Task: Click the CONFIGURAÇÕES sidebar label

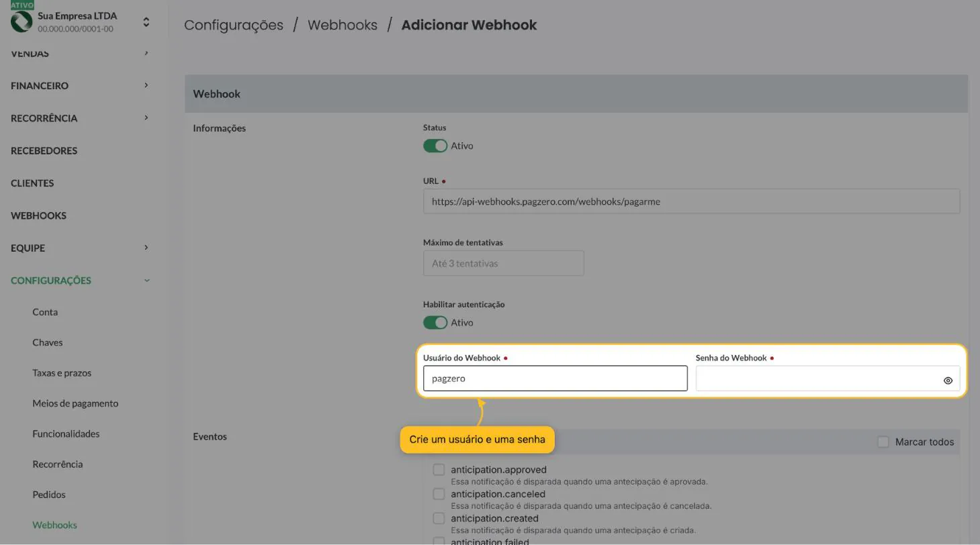Action: pyautogui.click(x=50, y=281)
